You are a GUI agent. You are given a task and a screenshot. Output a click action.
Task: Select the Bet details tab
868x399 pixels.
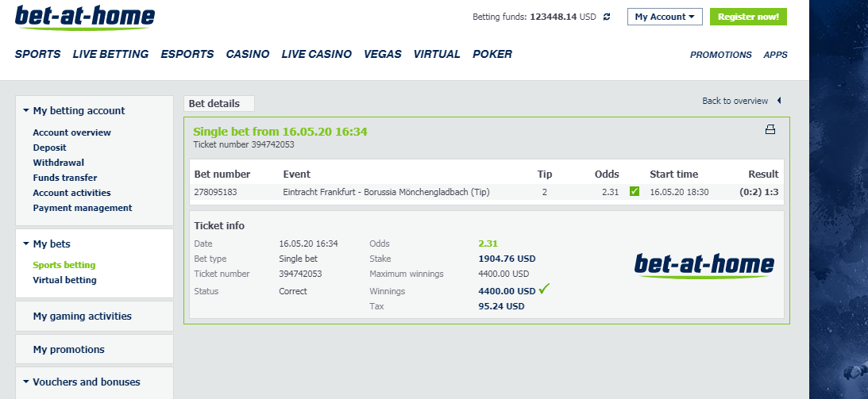pos(219,103)
